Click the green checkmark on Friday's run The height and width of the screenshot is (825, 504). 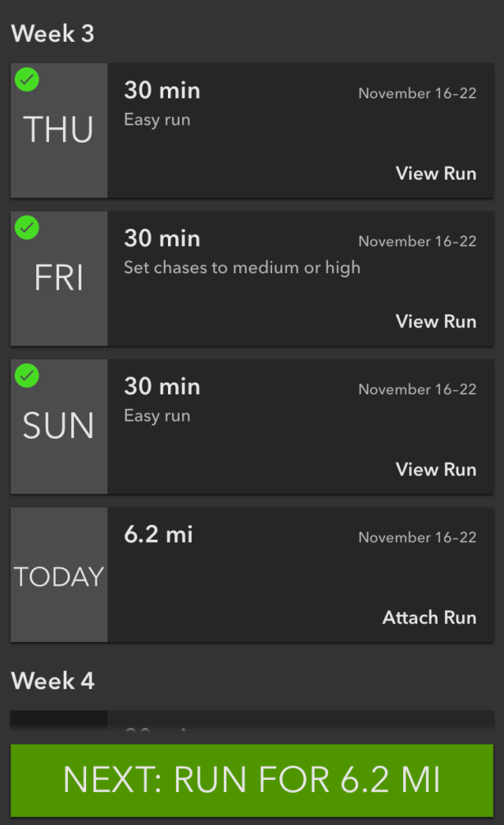point(28,228)
